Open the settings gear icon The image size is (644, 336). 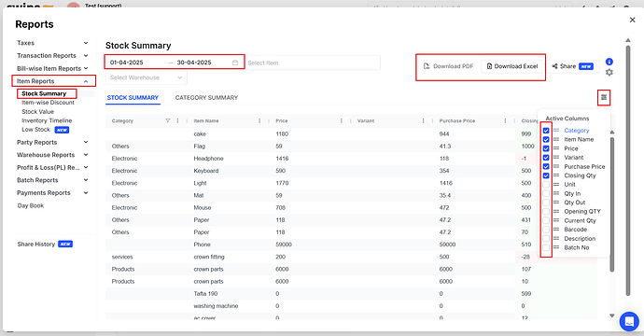coord(609,72)
